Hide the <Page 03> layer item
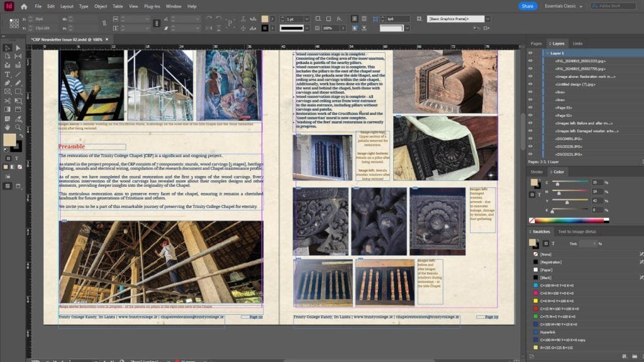644x362 pixels. 530,107
